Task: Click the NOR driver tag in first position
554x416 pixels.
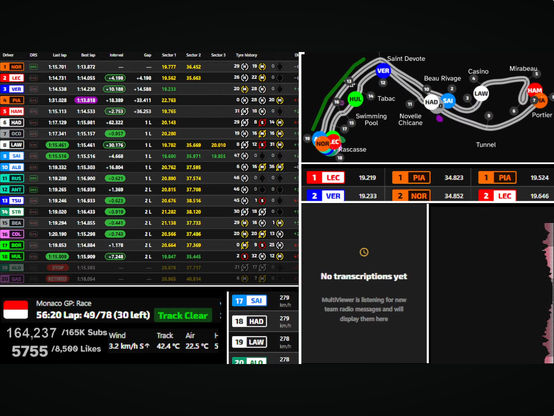Action: click(12, 67)
